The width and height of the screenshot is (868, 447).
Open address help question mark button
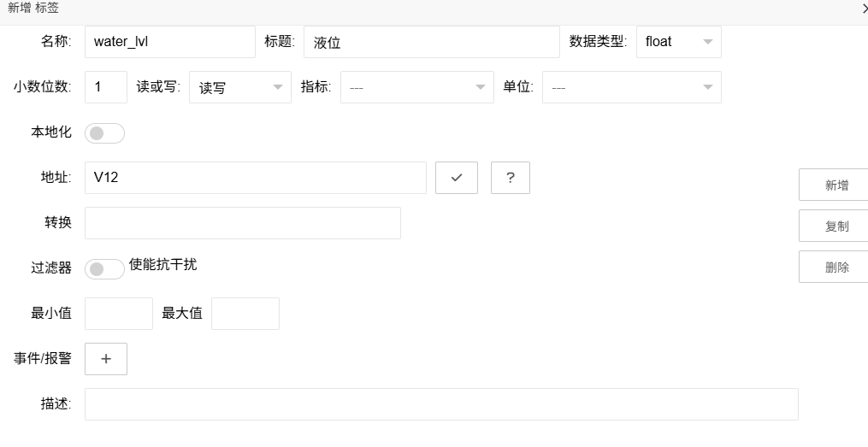click(510, 178)
